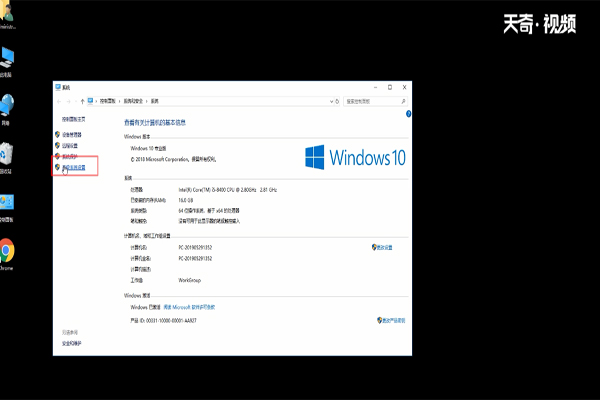Click the WorkGroup value
The image size is (600, 400).
point(189,280)
